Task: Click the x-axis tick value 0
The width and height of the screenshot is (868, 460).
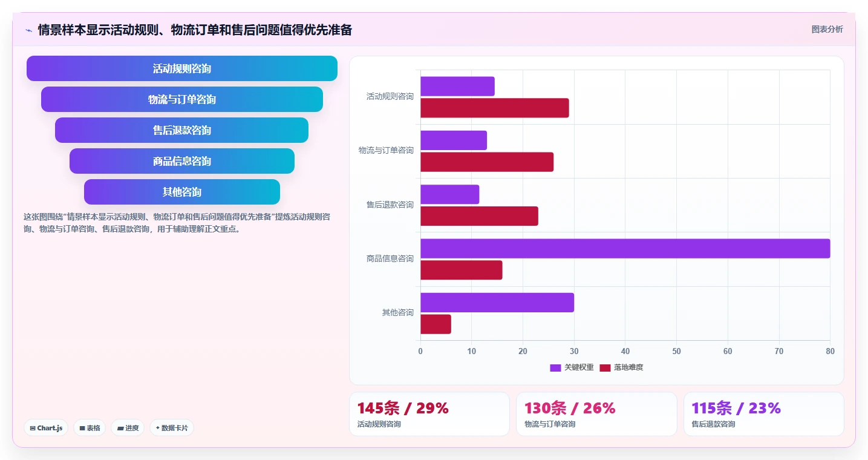Action: [x=420, y=351]
